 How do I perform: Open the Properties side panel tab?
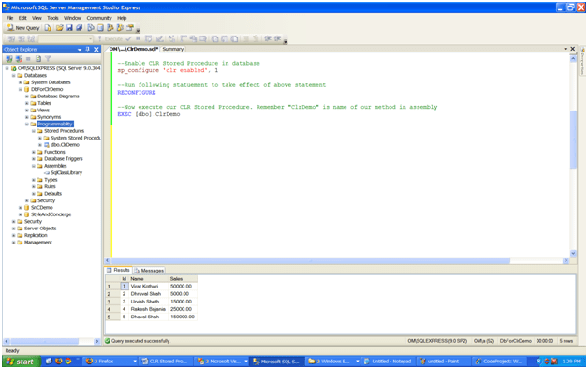pos(582,60)
